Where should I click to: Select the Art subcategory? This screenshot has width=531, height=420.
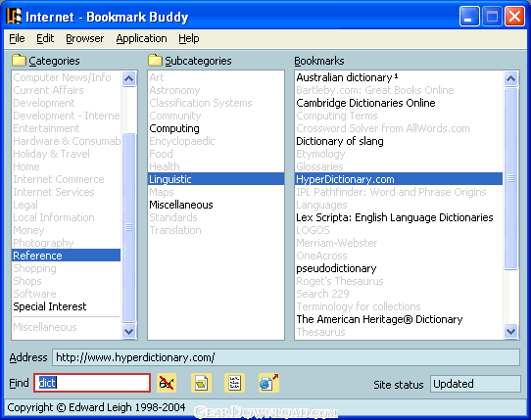(217, 77)
